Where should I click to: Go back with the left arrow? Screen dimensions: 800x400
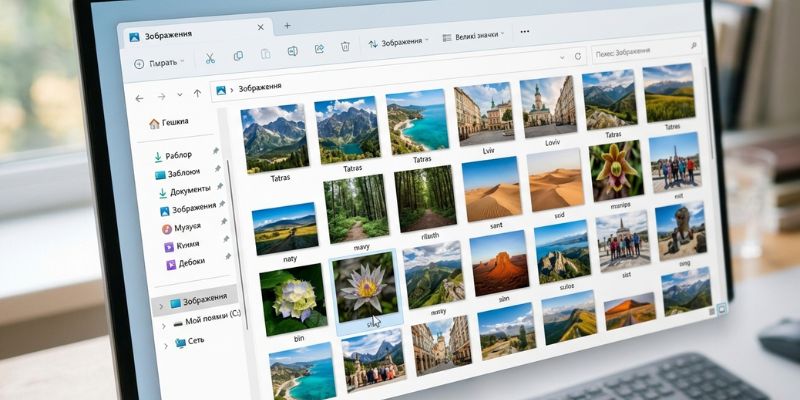(x=139, y=98)
